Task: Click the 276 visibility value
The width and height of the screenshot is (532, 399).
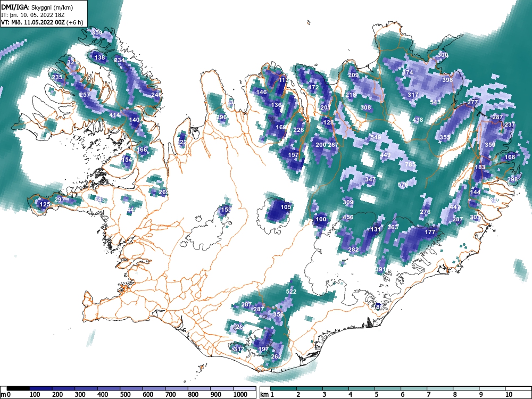Action: (x=425, y=212)
